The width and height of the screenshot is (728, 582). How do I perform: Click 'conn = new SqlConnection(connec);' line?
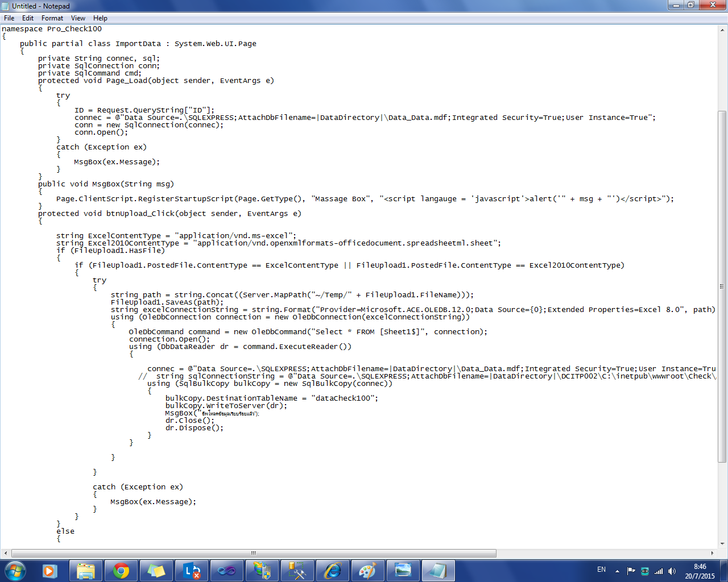pyautogui.click(x=149, y=125)
